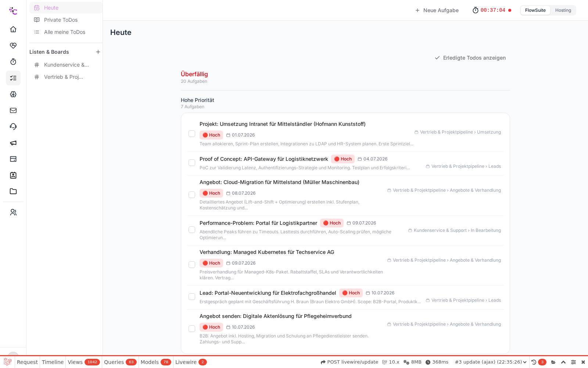
Task: Open the headset support icon in sidebar
Action: (13, 127)
